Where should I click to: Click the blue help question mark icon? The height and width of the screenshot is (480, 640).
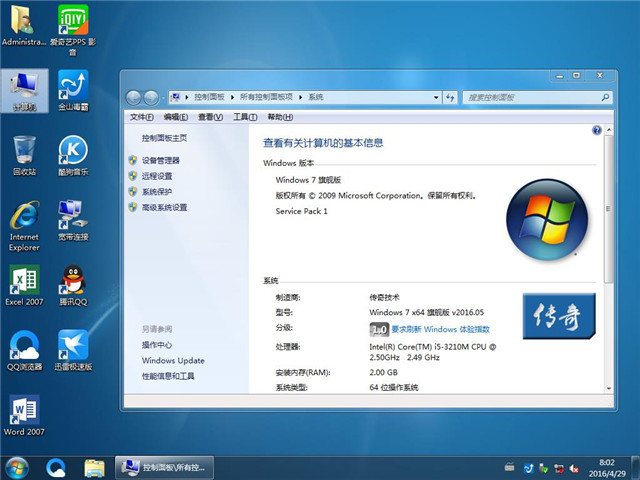click(x=596, y=130)
